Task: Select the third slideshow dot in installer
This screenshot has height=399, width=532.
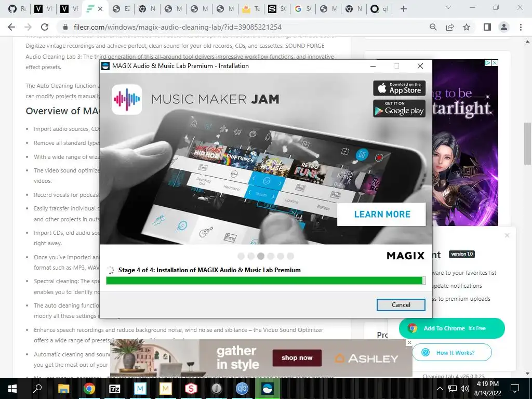Action: [x=261, y=256]
